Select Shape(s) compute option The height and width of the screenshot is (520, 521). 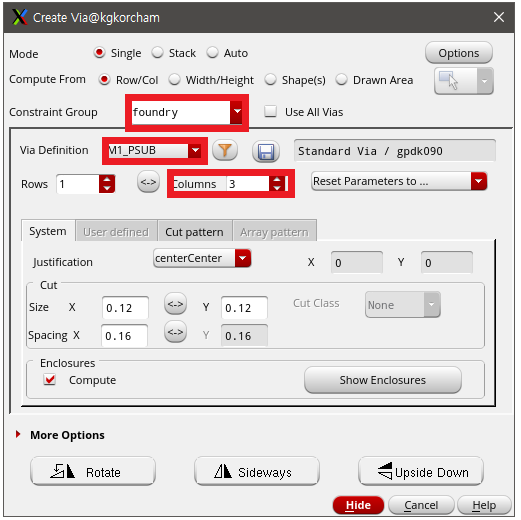click(x=270, y=80)
